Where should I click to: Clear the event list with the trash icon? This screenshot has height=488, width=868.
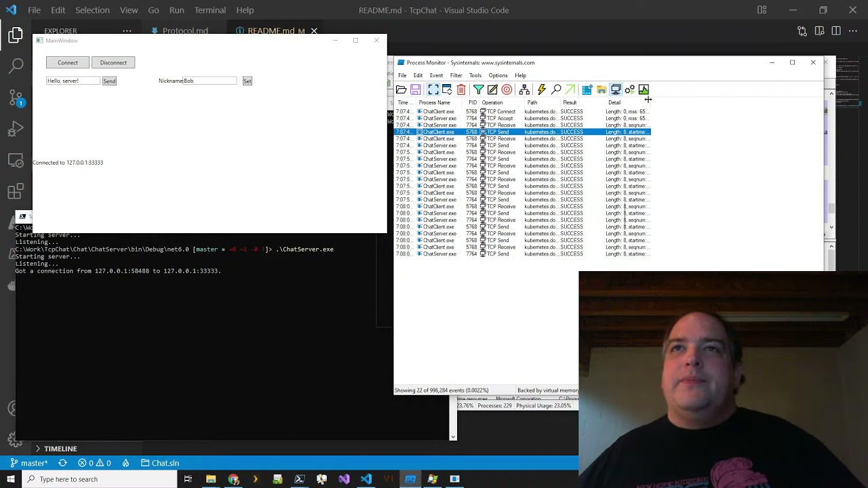pyautogui.click(x=461, y=89)
